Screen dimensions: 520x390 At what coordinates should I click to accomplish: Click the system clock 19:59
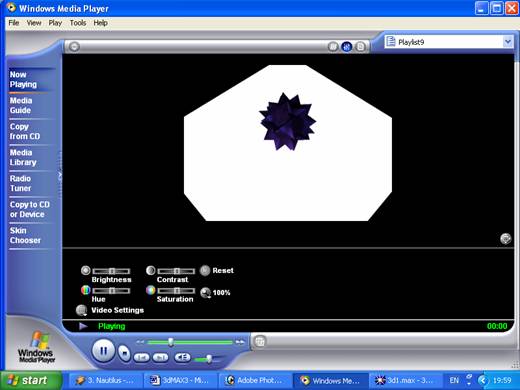pyautogui.click(x=502, y=380)
